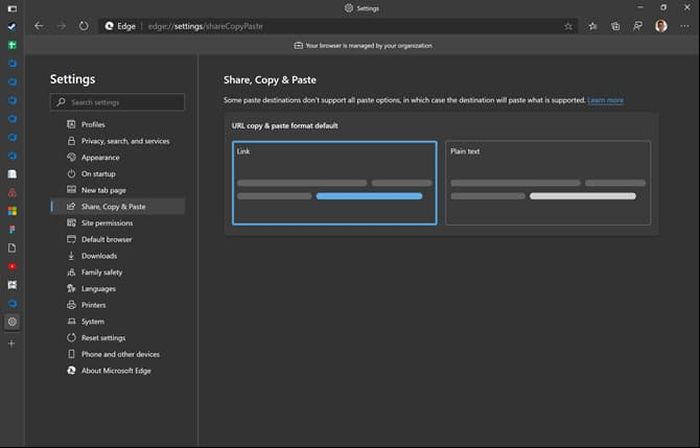Go to Privacy, search, and services

[125, 141]
